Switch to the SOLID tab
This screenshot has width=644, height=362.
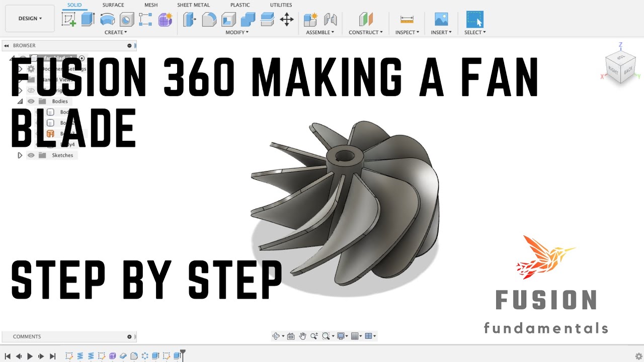[x=74, y=5]
